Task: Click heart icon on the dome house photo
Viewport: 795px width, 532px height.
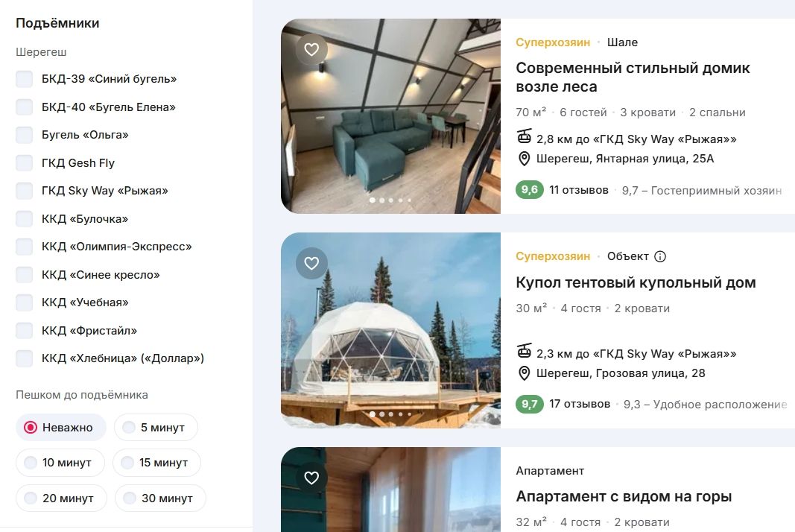Action: pyautogui.click(x=311, y=263)
